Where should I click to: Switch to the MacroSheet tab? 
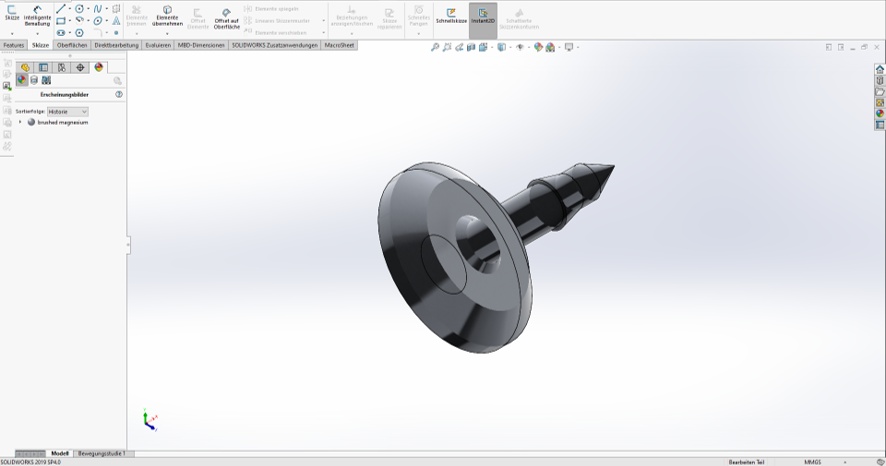339,45
